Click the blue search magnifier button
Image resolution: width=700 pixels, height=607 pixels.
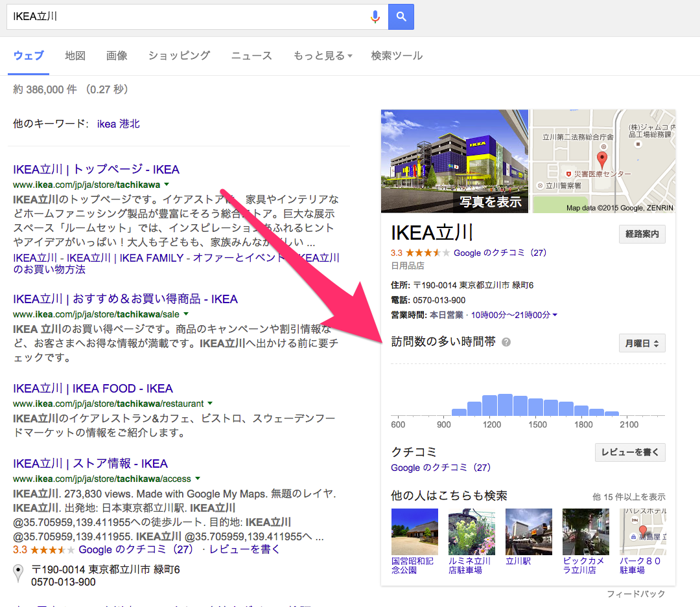(401, 17)
